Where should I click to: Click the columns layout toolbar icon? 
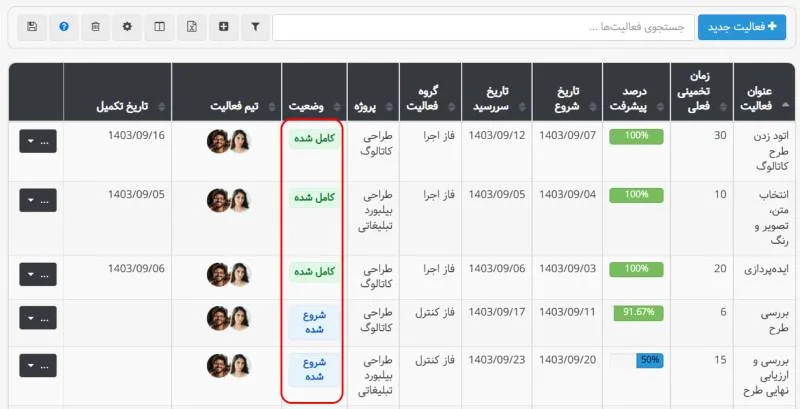[159, 27]
